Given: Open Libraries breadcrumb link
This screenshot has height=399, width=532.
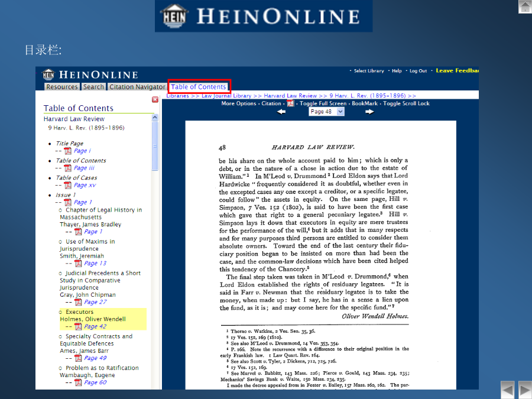Looking at the screenshot, I should (x=177, y=96).
